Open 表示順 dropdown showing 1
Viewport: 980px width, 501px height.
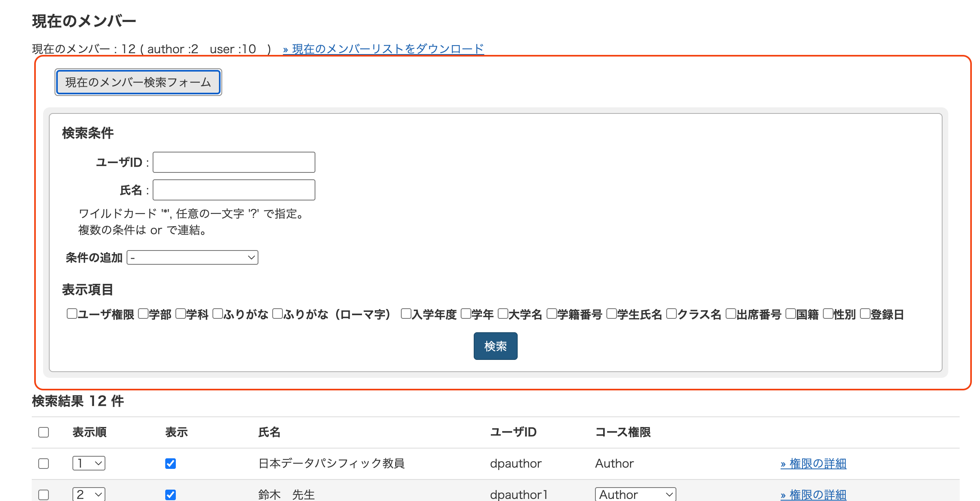(x=89, y=463)
